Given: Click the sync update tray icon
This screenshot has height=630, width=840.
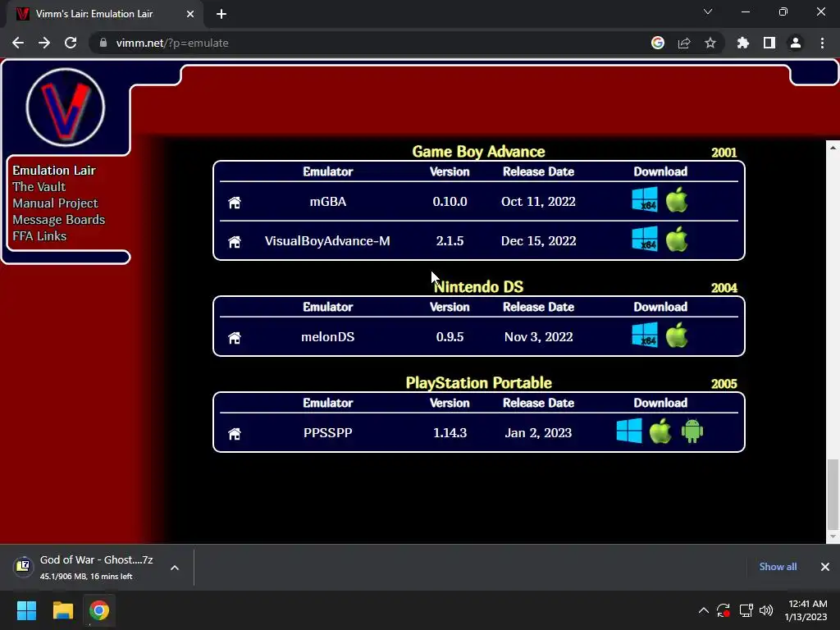Looking at the screenshot, I should click(724, 610).
